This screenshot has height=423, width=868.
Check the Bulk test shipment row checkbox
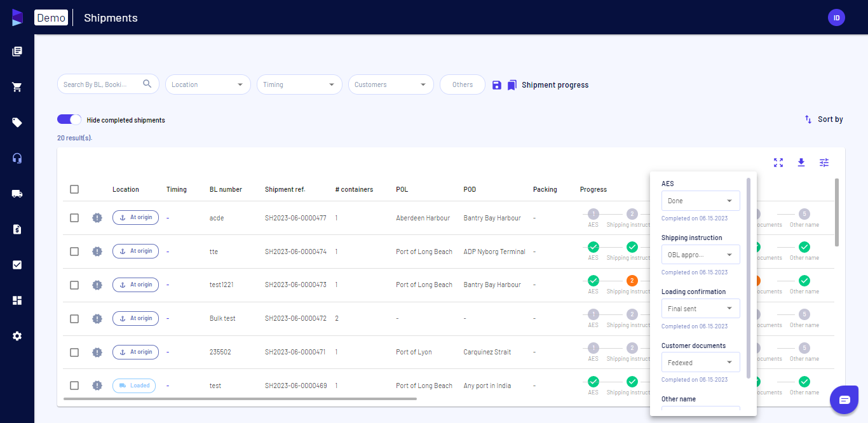(74, 319)
